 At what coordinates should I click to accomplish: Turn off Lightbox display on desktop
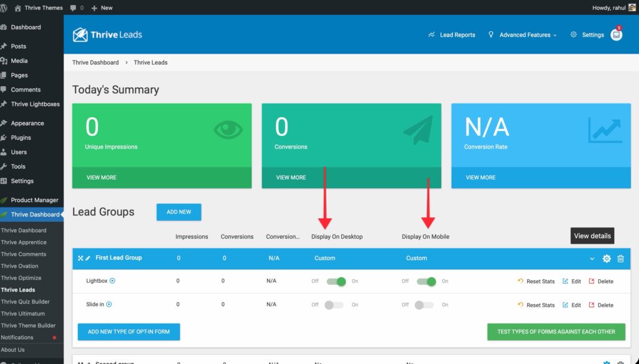pos(336,282)
